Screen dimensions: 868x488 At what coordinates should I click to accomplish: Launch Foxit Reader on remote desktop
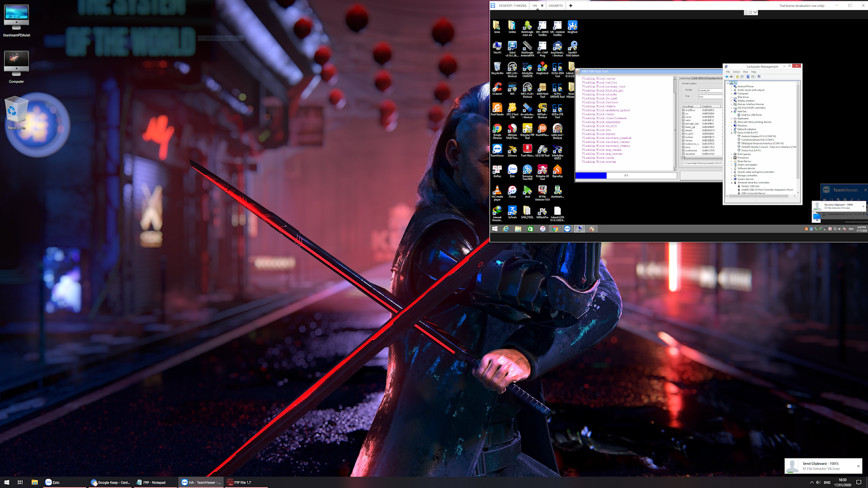pyautogui.click(x=497, y=109)
